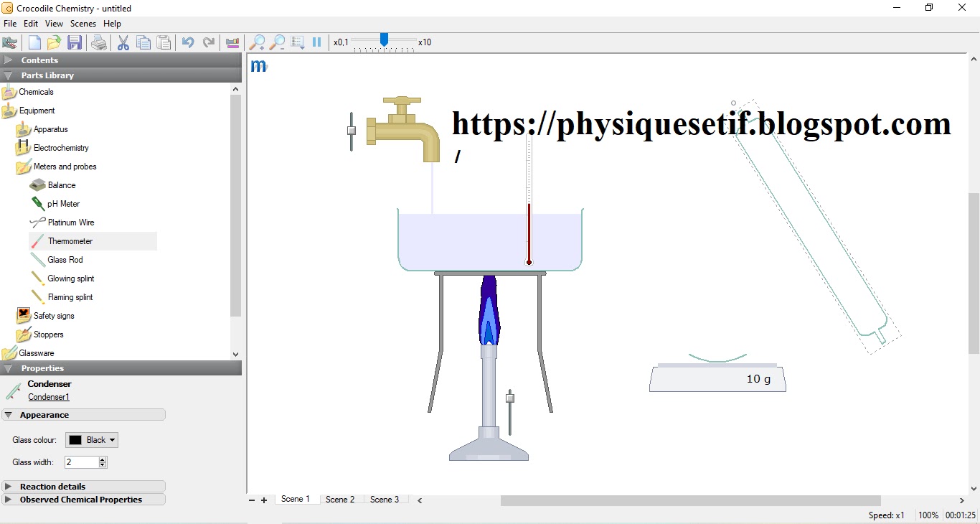Adjust the simulation speed slider handle
This screenshot has width=980, height=524.
pyautogui.click(x=384, y=39)
